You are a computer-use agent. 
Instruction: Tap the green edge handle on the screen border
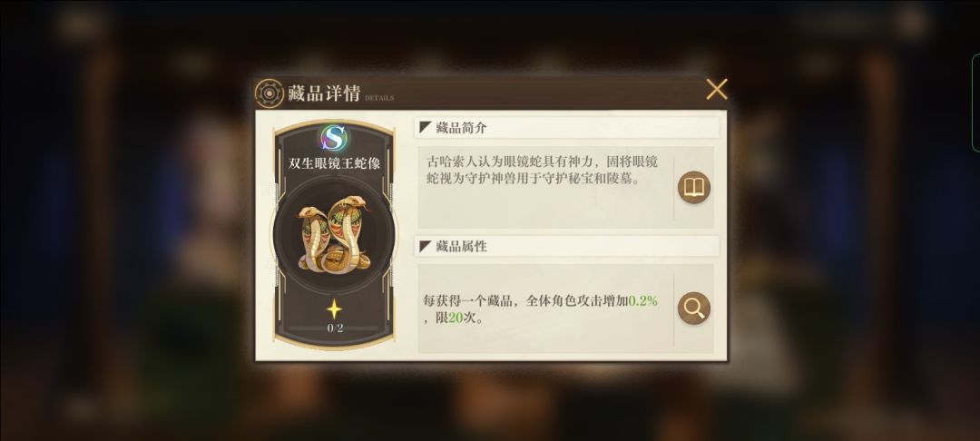pyautogui.click(x=975, y=103)
